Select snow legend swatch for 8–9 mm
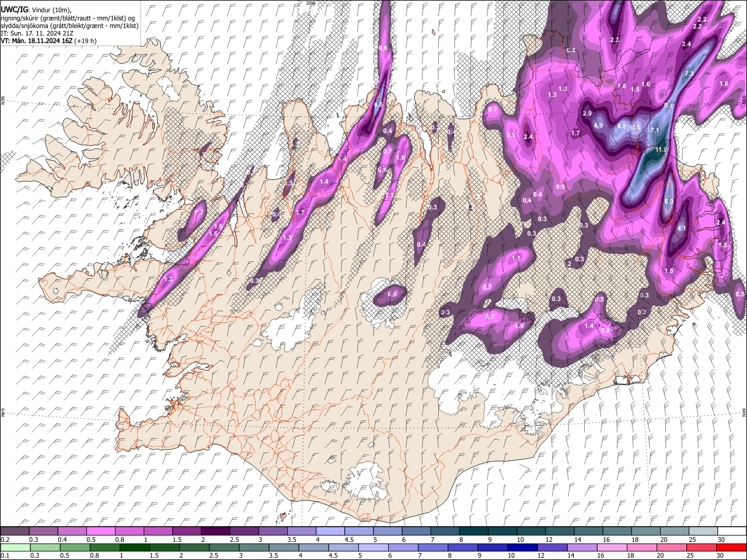This screenshot has height=560, width=747. (x=474, y=531)
